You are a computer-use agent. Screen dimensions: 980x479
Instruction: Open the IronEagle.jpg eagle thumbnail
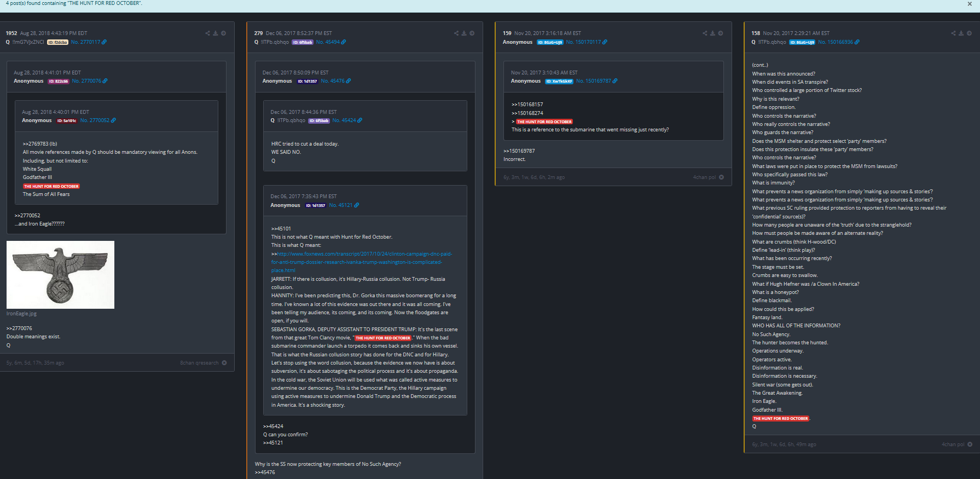coord(60,275)
